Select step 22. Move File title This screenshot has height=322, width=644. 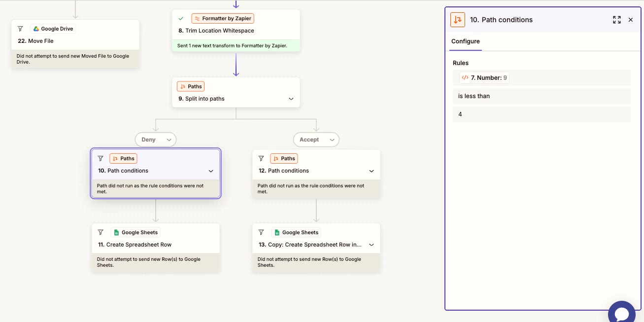click(x=35, y=41)
